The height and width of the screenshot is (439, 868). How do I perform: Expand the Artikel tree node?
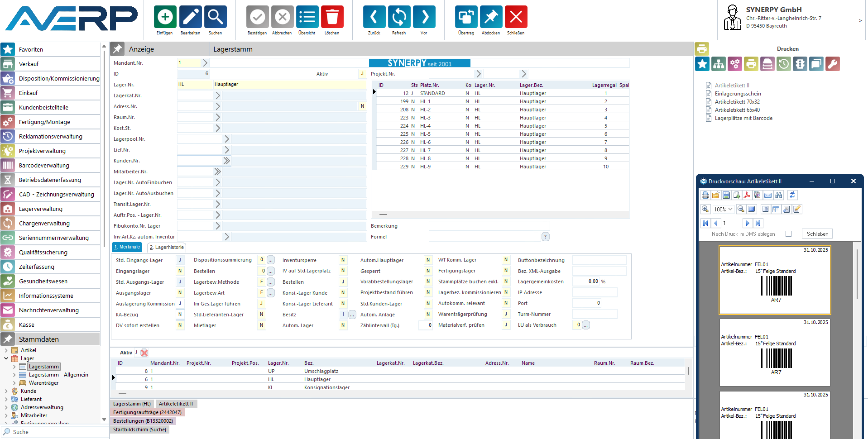pos(6,350)
